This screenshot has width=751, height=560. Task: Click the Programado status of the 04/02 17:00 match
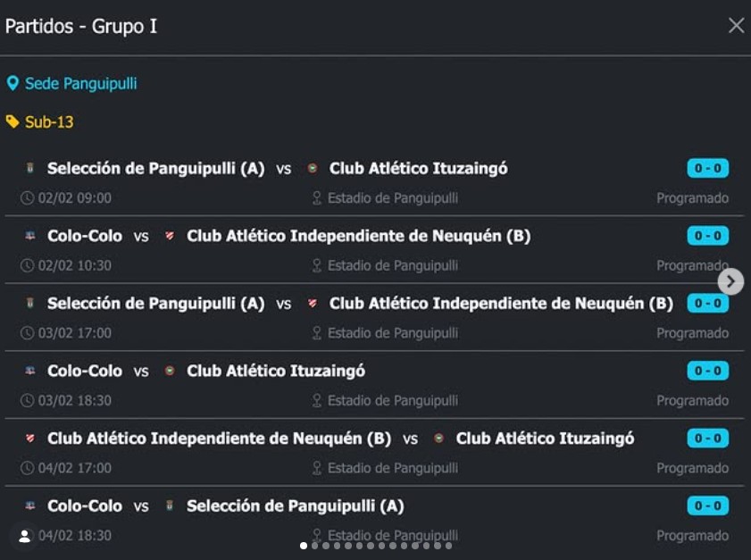pos(692,468)
